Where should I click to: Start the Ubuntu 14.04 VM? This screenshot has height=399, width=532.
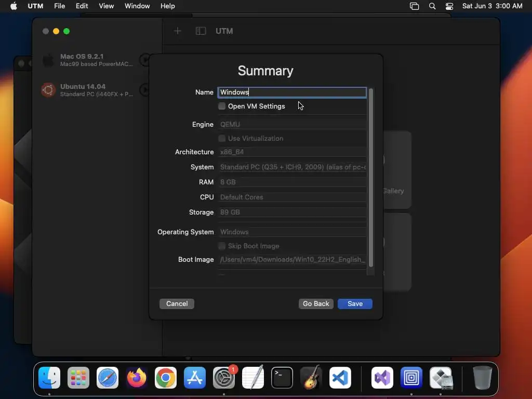coord(145,89)
